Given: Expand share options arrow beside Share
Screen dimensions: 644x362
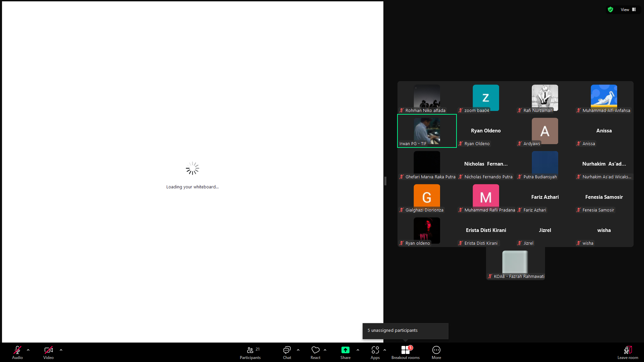Looking at the screenshot, I should pyautogui.click(x=358, y=350).
